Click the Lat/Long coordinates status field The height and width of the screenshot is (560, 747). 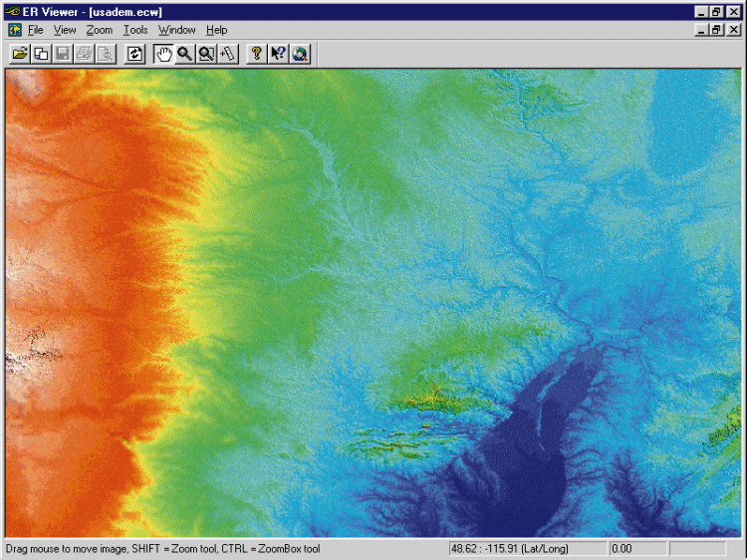click(x=526, y=549)
